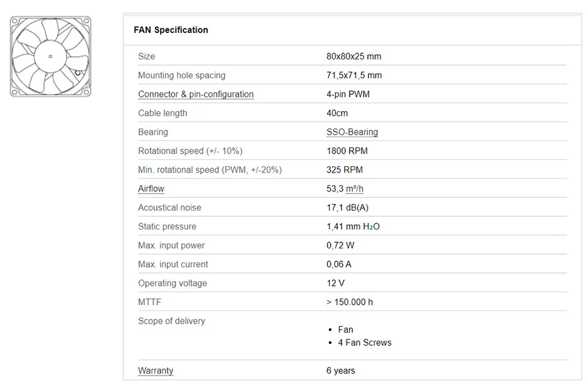
Task: Click the FAN Specification heading
Action: tap(171, 30)
